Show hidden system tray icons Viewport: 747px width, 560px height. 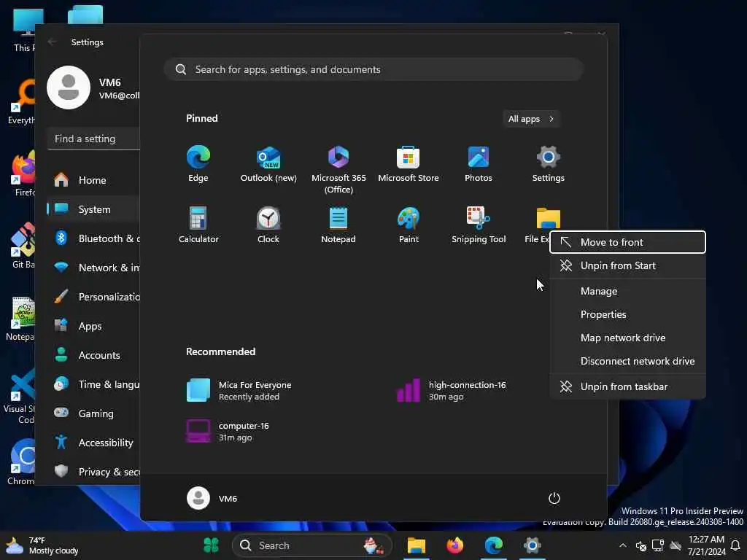pyautogui.click(x=623, y=545)
